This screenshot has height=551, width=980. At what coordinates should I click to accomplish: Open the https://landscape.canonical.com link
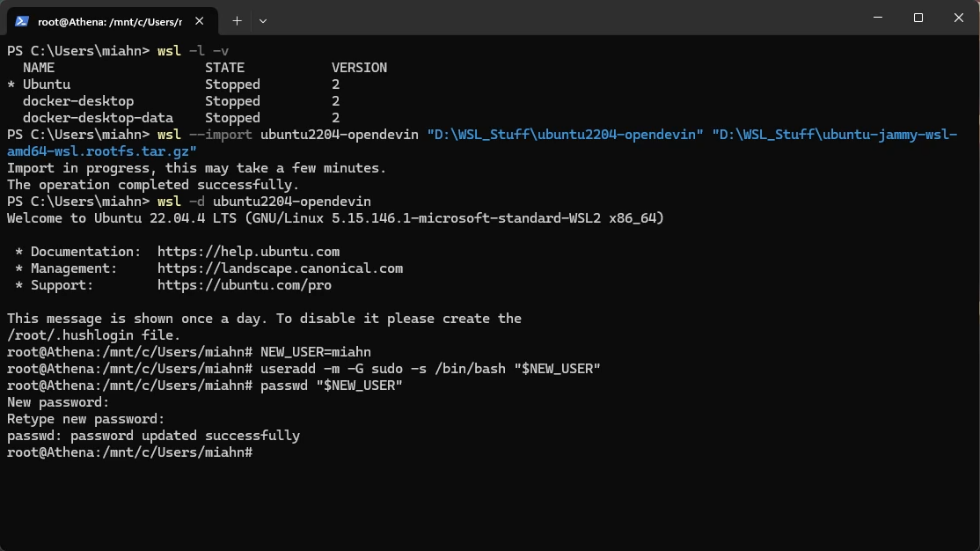[280, 268]
